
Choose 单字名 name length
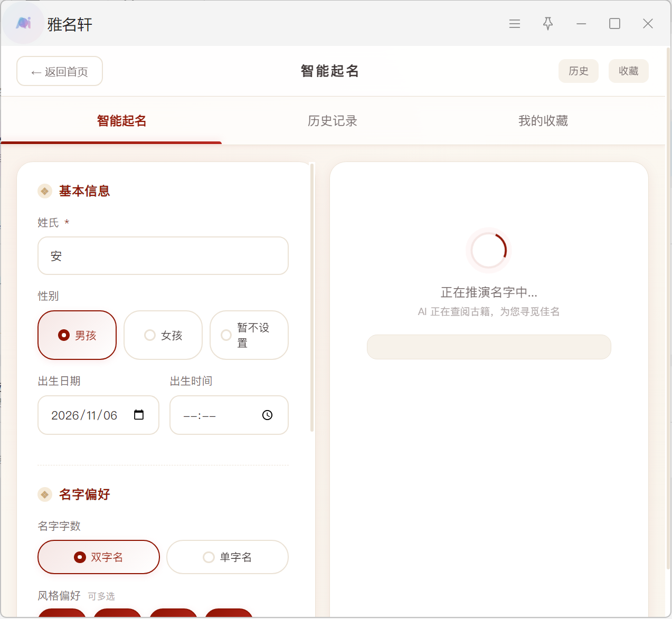pos(228,557)
